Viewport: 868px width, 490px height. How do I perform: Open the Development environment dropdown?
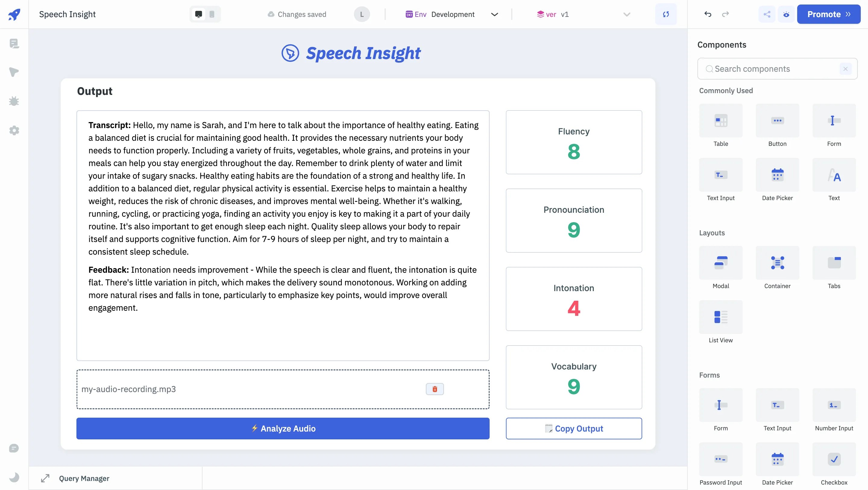coord(494,14)
